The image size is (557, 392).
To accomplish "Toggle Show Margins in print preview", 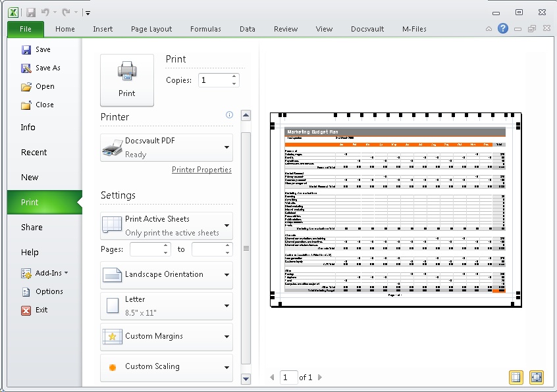I will tap(517, 377).
